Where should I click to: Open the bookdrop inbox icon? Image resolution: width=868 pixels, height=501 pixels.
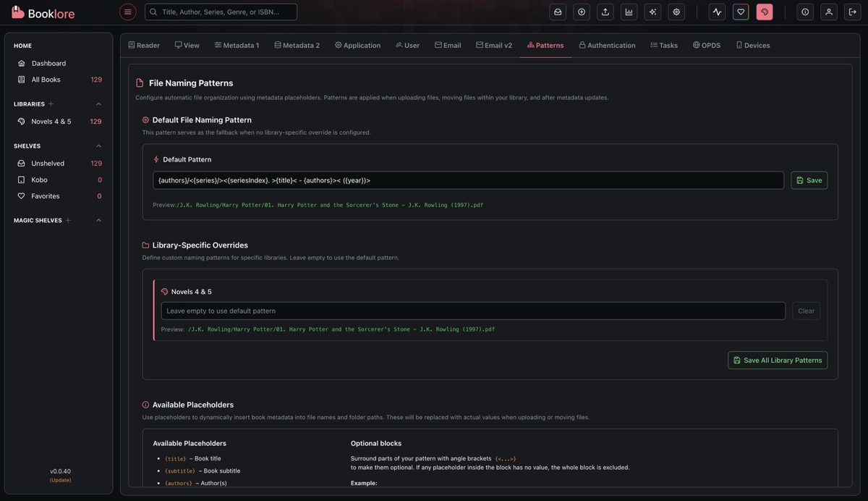point(558,12)
